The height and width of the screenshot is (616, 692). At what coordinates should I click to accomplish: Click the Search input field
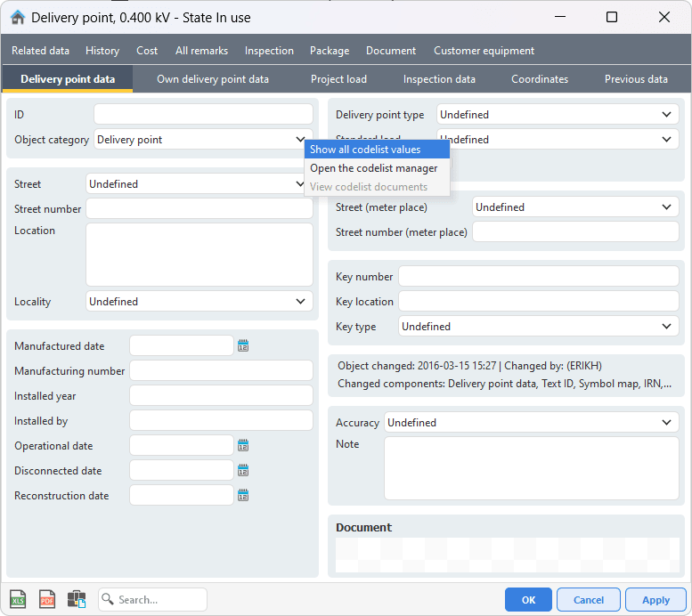(x=160, y=600)
